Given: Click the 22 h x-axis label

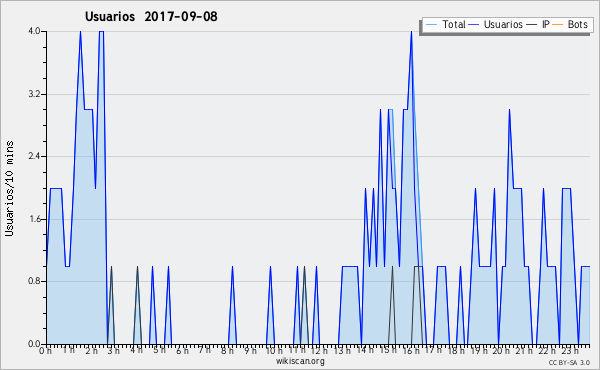Looking at the screenshot, I should pyautogui.click(x=547, y=351).
